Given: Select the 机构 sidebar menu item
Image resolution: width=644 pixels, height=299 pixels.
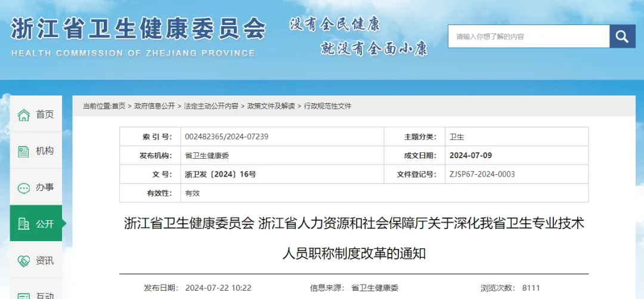Looking at the screenshot, I should point(45,151).
